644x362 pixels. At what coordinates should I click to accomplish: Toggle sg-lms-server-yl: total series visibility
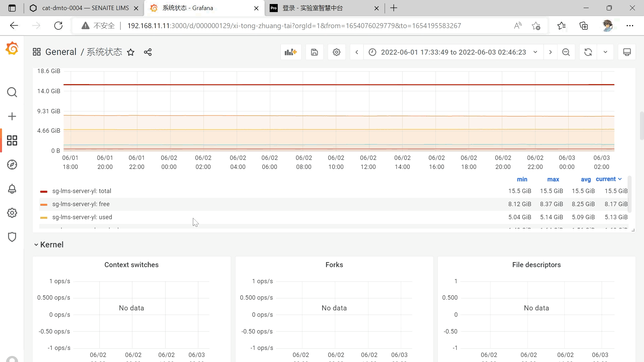[x=82, y=191]
